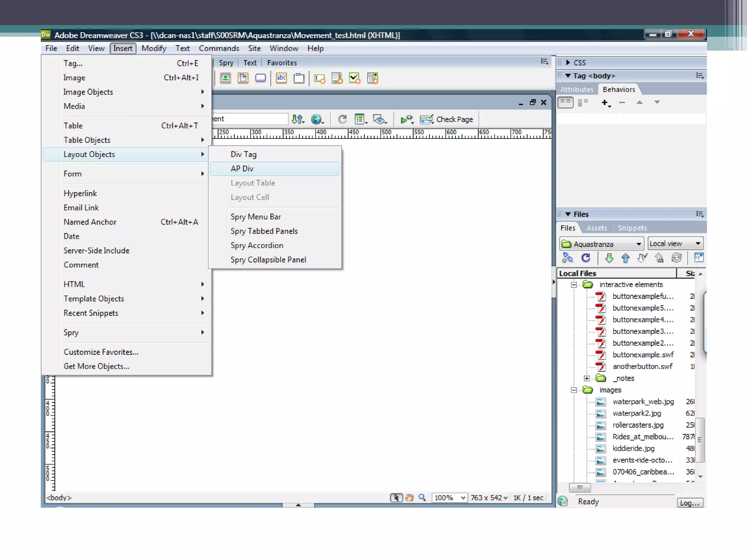Click the Log... button

coord(689,503)
